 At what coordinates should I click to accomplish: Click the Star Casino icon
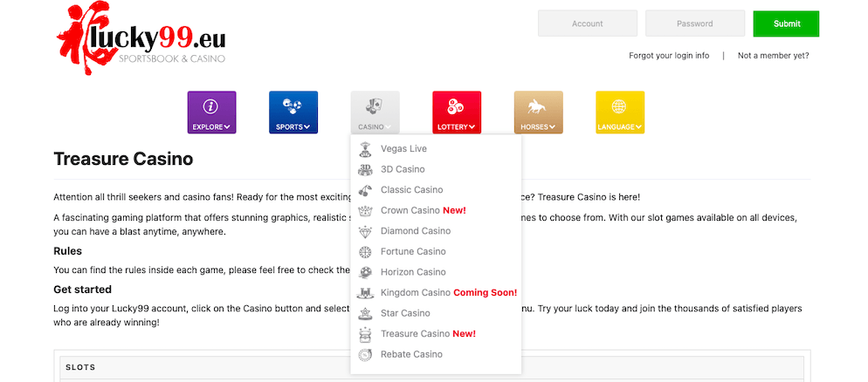point(365,313)
